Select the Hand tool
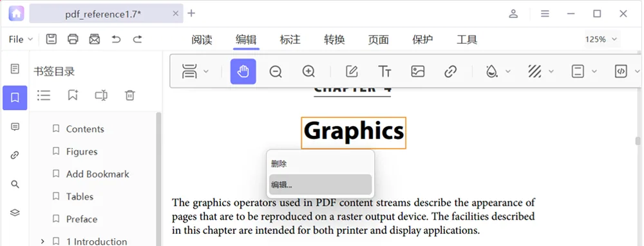The height and width of the screenshot is (246, 644). pos(243,71)
